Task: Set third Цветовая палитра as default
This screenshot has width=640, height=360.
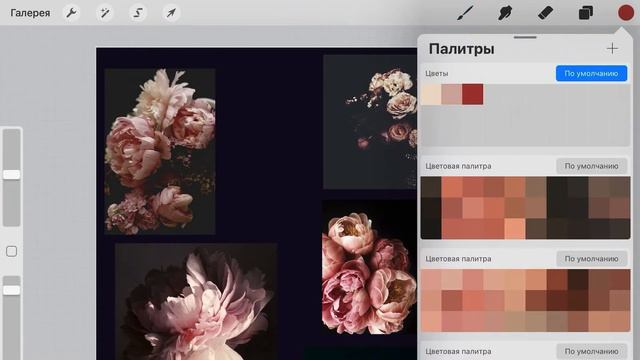Action: (591, 351)
